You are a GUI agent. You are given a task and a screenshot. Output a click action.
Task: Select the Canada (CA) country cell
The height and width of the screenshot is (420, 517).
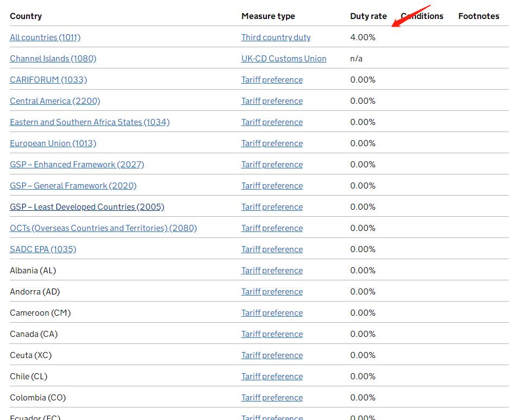[x=34, y=334]
